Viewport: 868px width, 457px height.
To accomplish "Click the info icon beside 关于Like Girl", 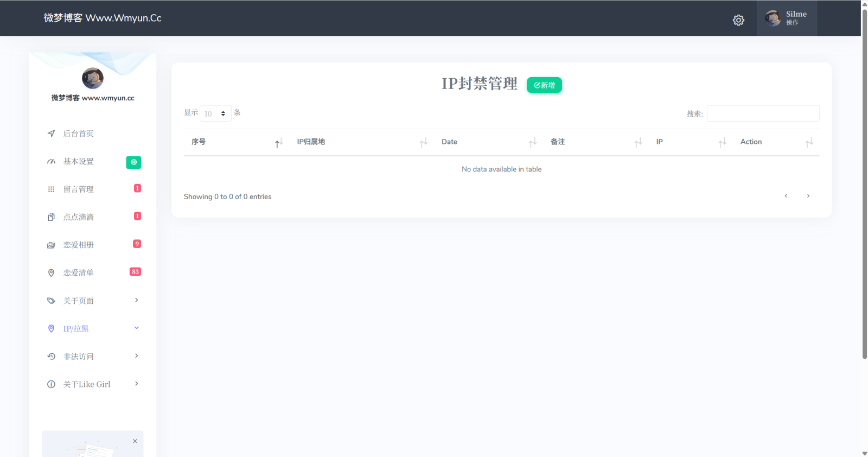I will pyautogui.click(x=51, y=384).
